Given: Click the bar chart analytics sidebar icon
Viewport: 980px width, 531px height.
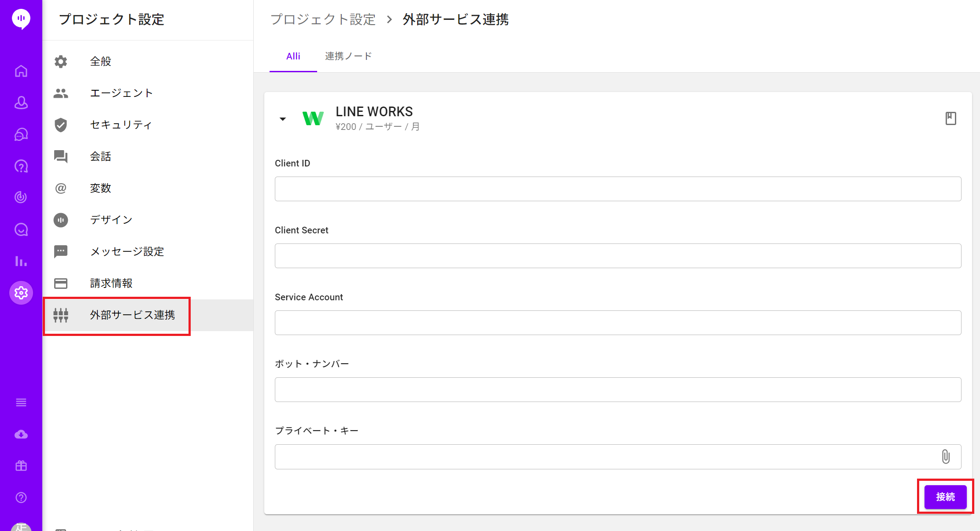Looking at the screenshot, I should pyautogui.click(x=21, y=261).
